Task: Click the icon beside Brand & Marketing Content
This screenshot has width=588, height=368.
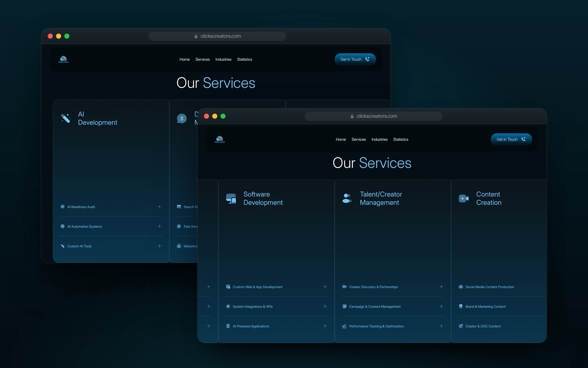Action: click(461, 306)
